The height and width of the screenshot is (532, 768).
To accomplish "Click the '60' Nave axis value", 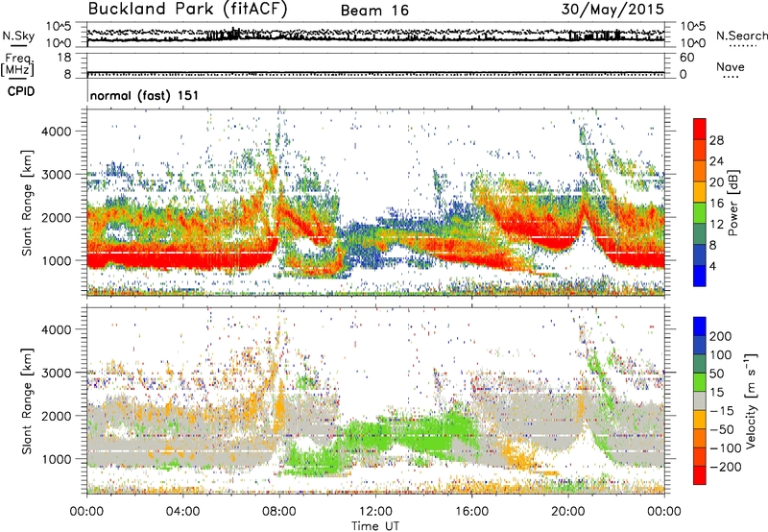I will [x=686, y=58].
